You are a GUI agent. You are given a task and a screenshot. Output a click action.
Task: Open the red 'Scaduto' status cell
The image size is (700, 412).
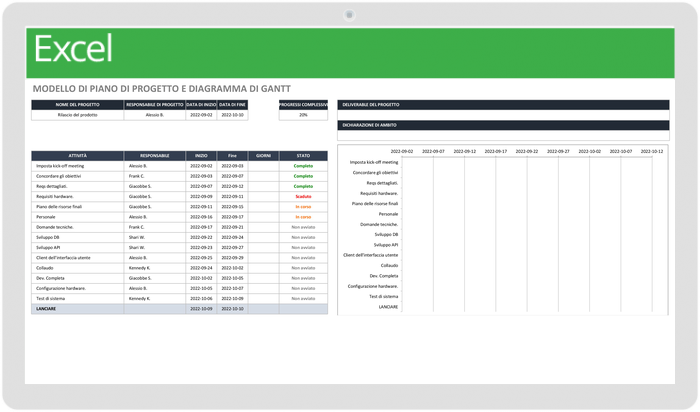click(x=303, y=197)
